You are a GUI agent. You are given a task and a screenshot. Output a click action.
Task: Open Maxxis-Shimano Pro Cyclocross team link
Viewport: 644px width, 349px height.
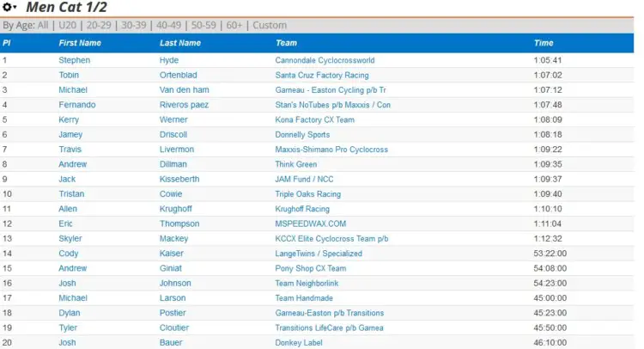click(331, 150)
